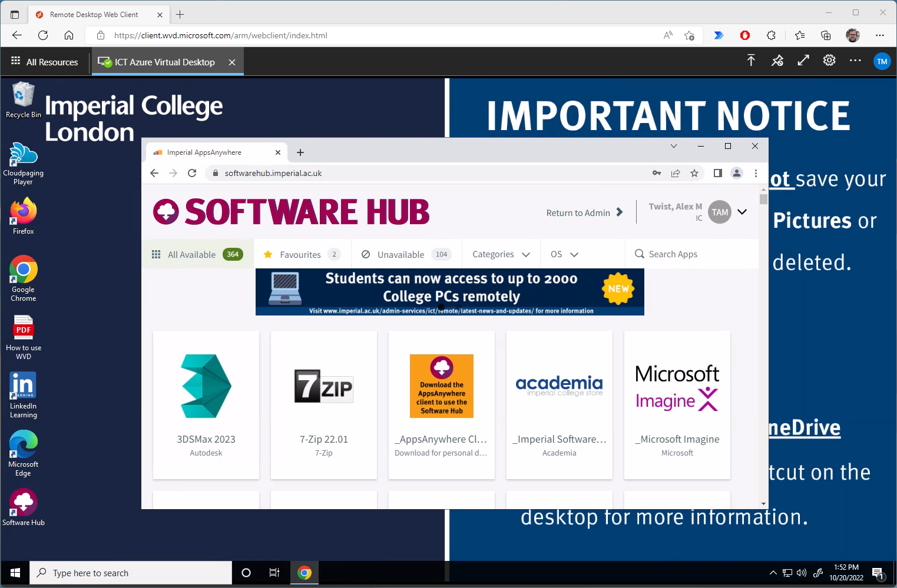Open LinkedIn Learning desktop icon

click(23, 395)
